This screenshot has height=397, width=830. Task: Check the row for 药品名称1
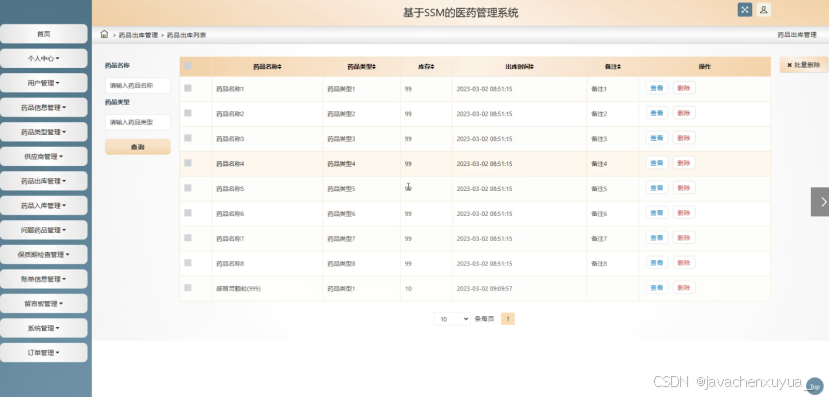coord(188,88)
